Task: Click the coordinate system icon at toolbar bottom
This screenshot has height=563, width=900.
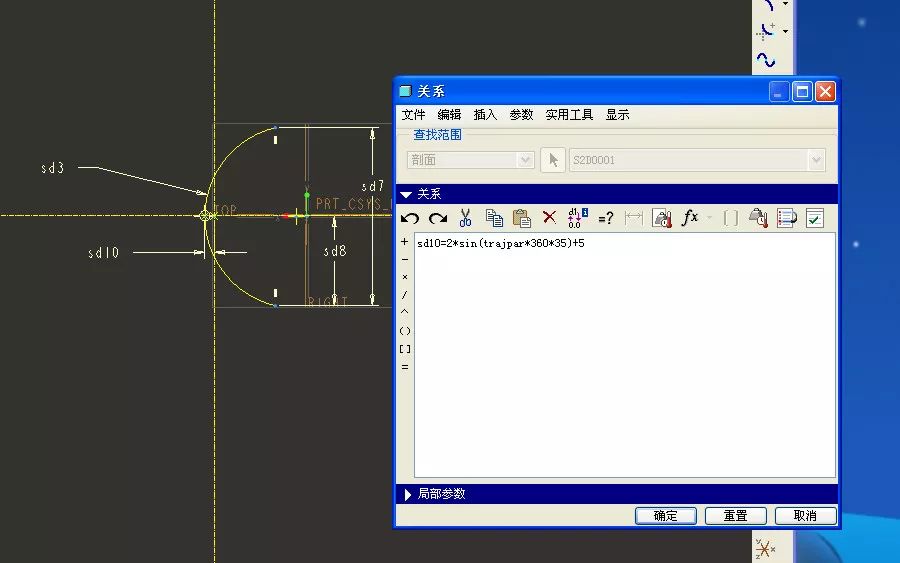Action: (x=765, y=549)
